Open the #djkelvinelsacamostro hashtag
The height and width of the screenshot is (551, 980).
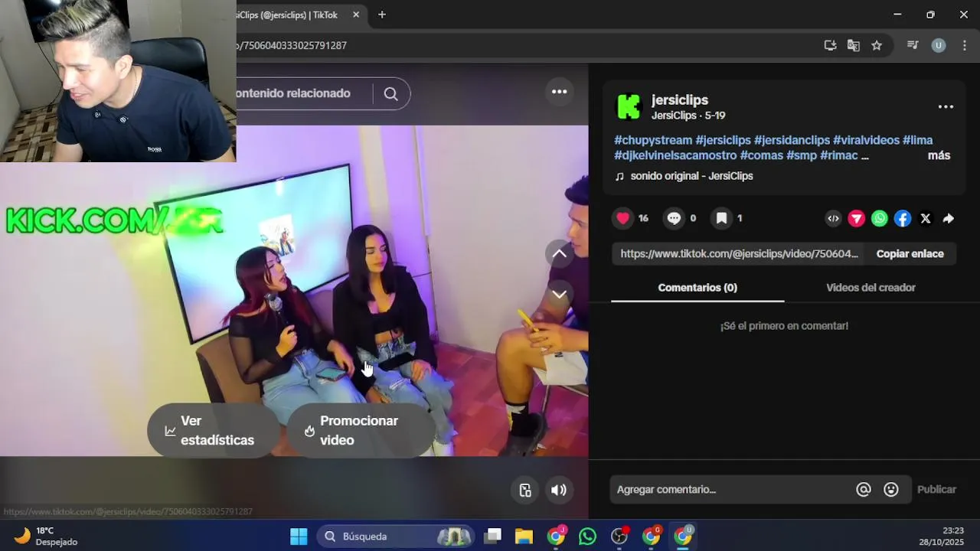coord(675,155)
